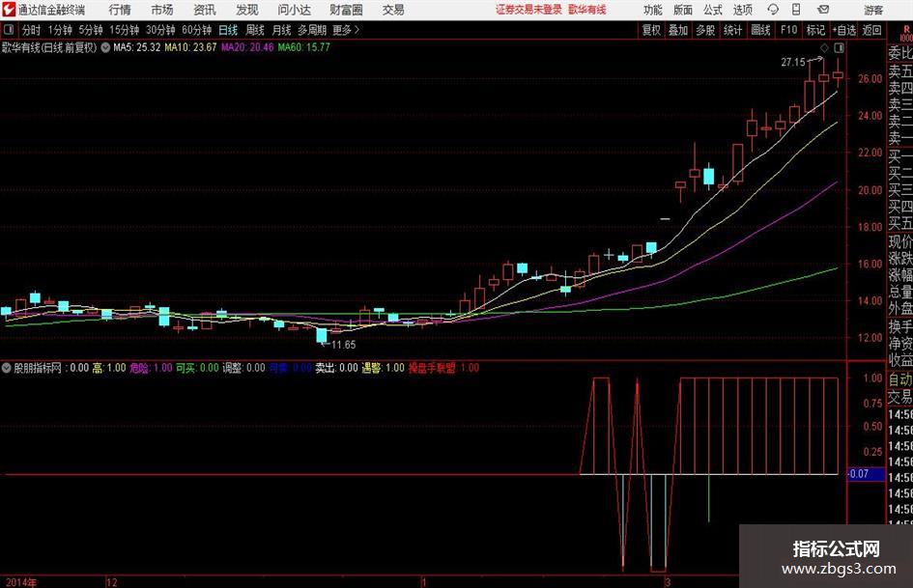Click the 歌华有线 red stock name in title bar
Screen dimensions: 913x588
[x=587, y=10]
